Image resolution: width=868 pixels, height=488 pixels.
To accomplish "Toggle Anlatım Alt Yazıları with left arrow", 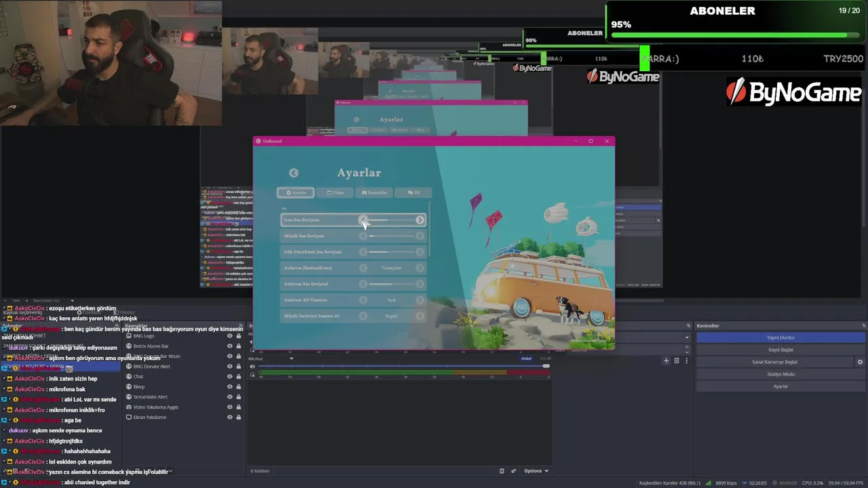I will tap(363, 300).
